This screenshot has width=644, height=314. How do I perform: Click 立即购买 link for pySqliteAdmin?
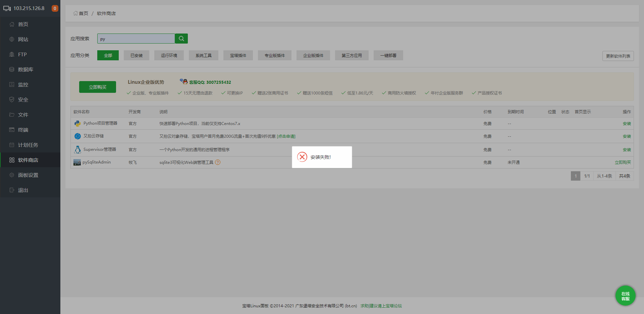click(x=623, y=163)
